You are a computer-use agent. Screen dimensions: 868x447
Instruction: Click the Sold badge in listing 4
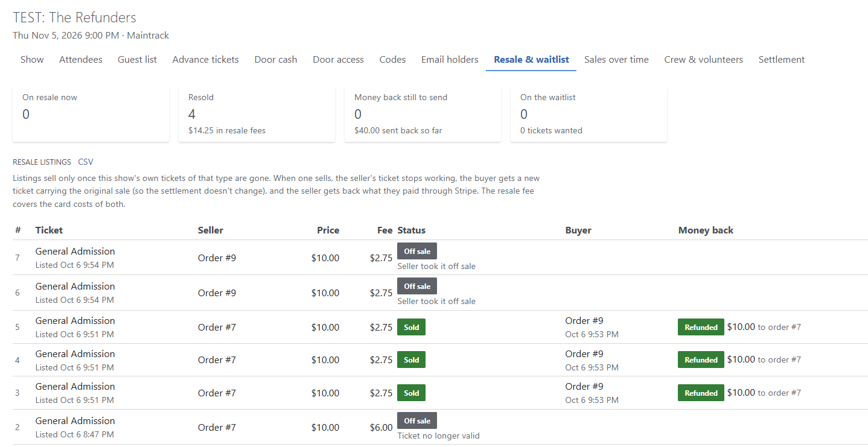tap(412, 360)
